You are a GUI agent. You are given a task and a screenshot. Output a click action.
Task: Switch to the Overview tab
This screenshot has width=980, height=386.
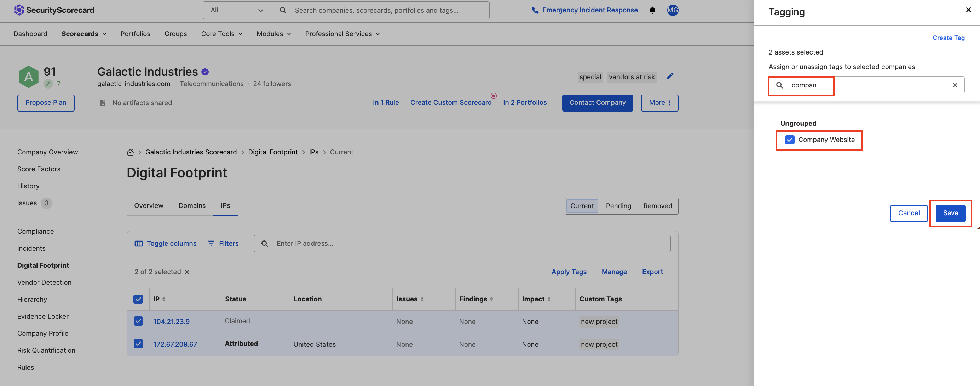coord(149,205)
